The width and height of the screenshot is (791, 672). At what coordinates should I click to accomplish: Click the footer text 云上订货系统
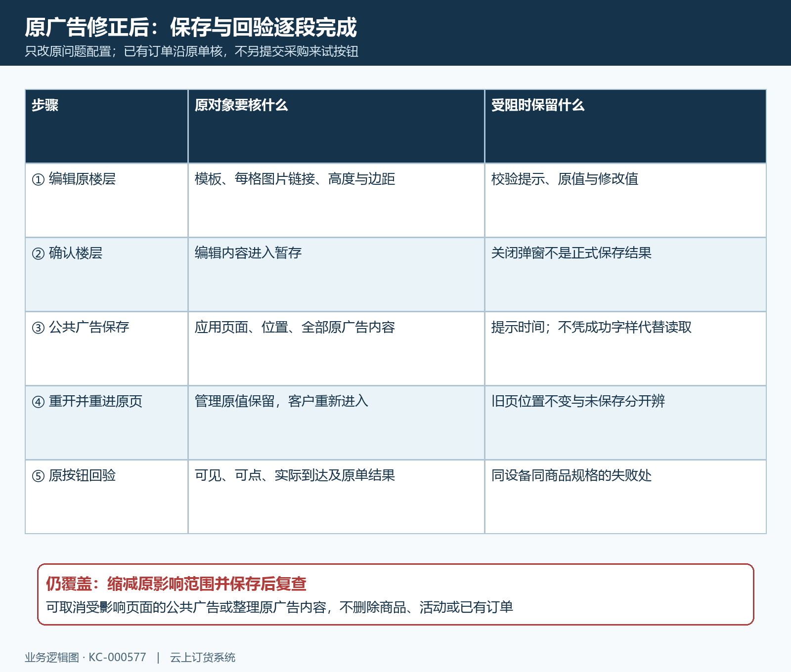point(203,658)
